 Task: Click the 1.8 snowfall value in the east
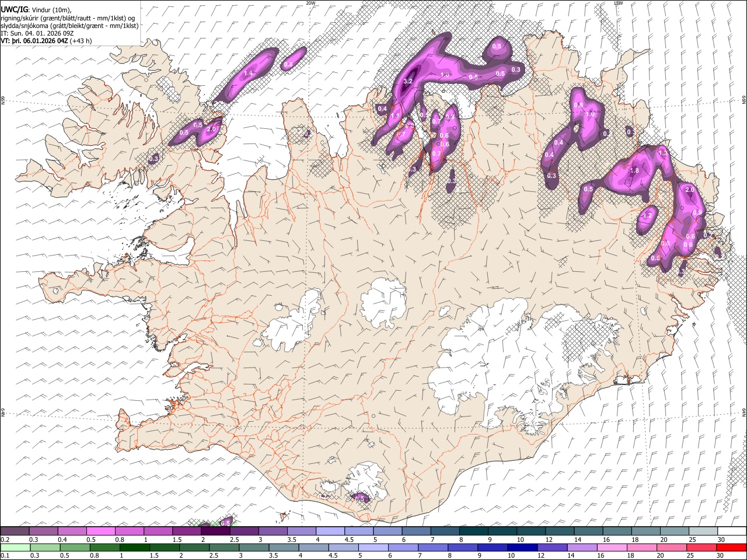coord(635,170)
